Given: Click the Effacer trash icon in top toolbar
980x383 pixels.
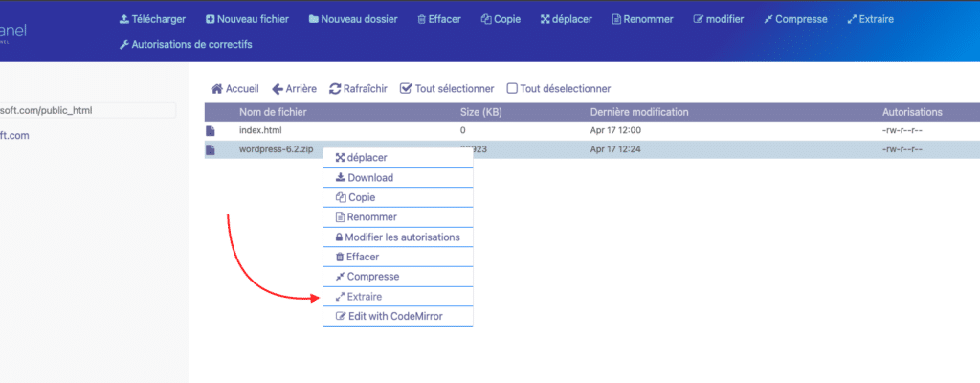Looking at the screenshot, I should [422, 19].
